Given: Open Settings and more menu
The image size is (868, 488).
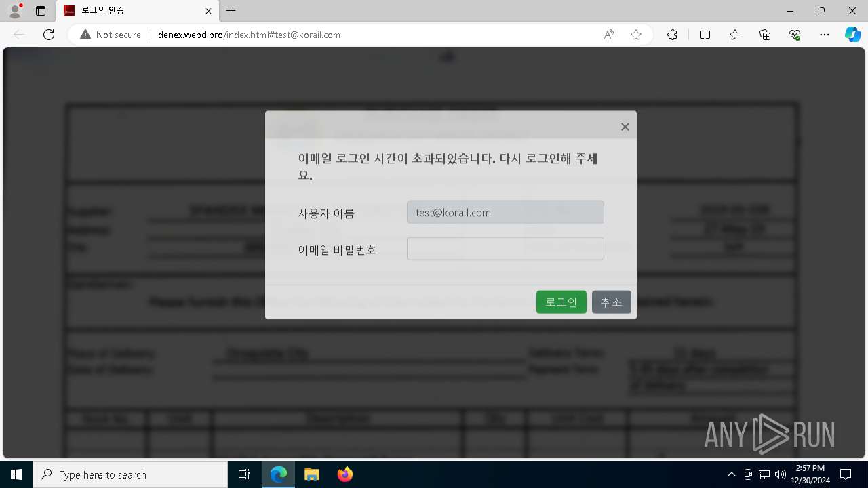Looking at the screenshot, I should (825, 35).
